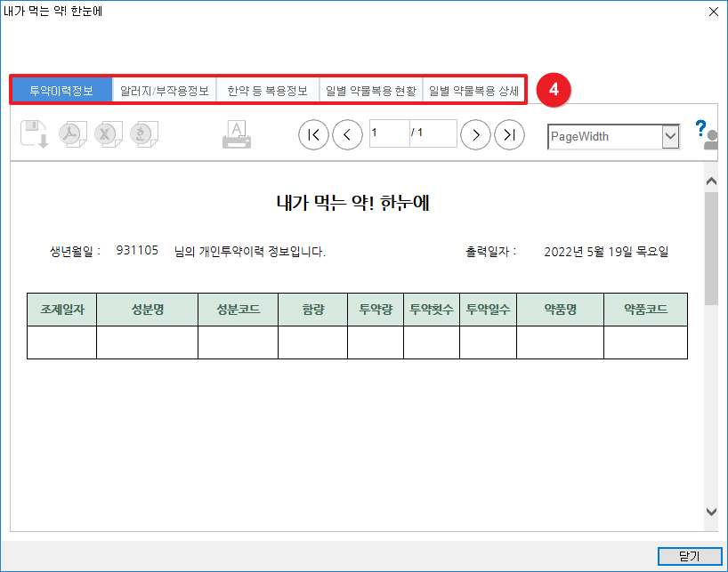Switch to the 알러지/부작용정보 tab

165,91
